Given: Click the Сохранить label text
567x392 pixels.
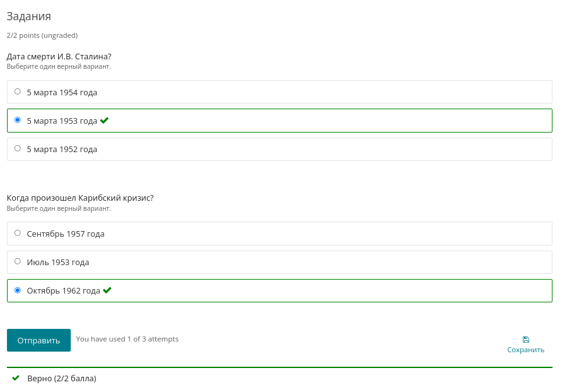Looking at the screenshot, I should click(525, 350).
